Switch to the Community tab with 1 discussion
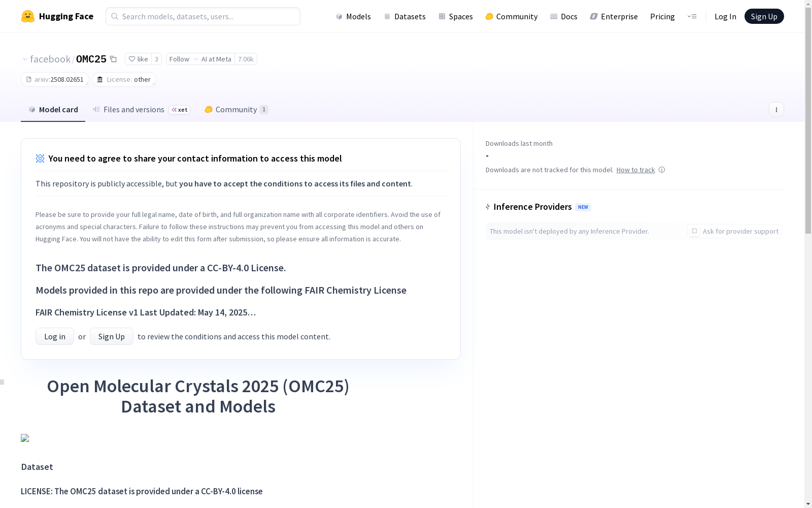This screenshot has width=812, height=508. pos(236,110)
